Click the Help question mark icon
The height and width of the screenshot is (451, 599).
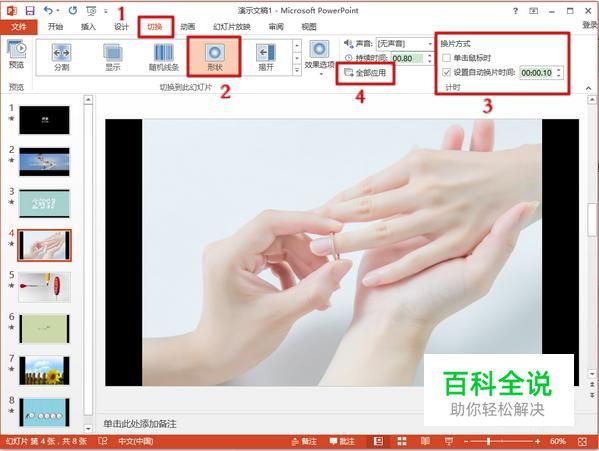(515, 11)
